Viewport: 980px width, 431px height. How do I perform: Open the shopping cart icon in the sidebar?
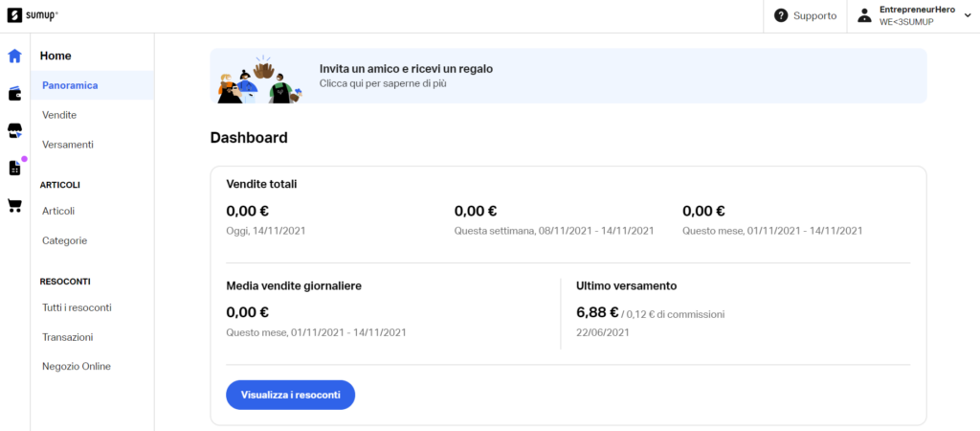[14, 206]
